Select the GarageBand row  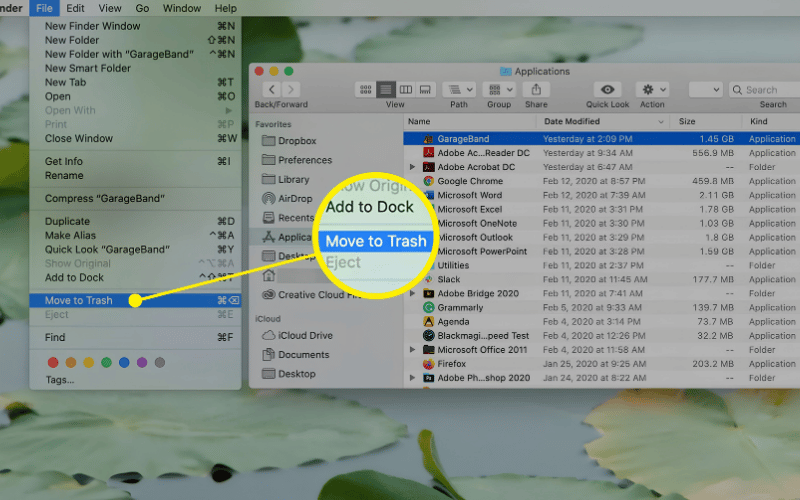(x=602, y=139)
